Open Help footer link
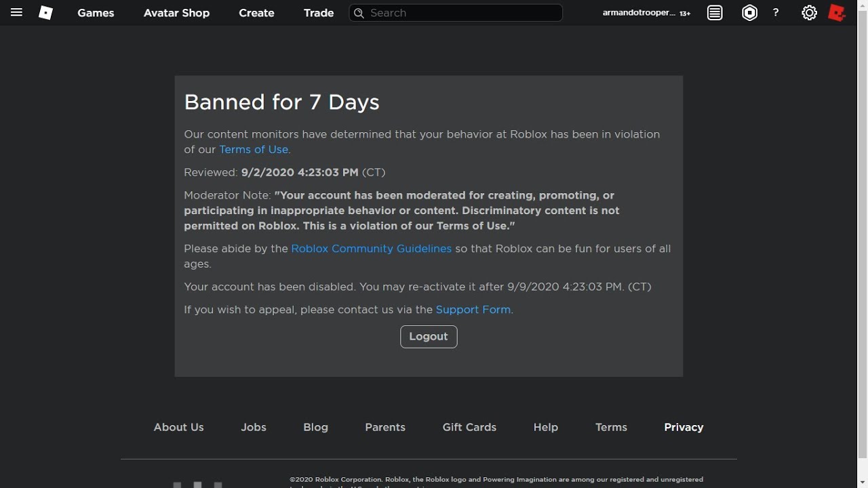 coord(545,427)
